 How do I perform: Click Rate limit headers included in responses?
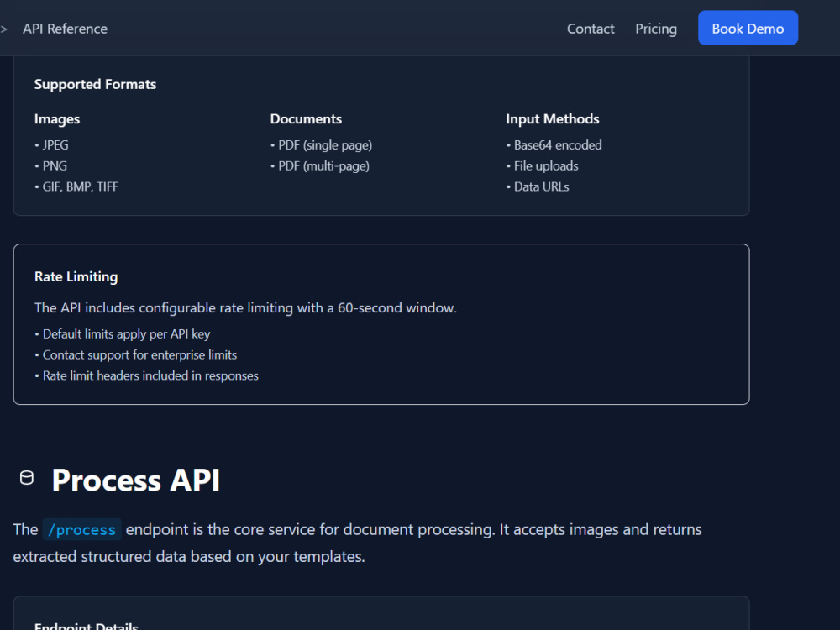tap(146, 376)
